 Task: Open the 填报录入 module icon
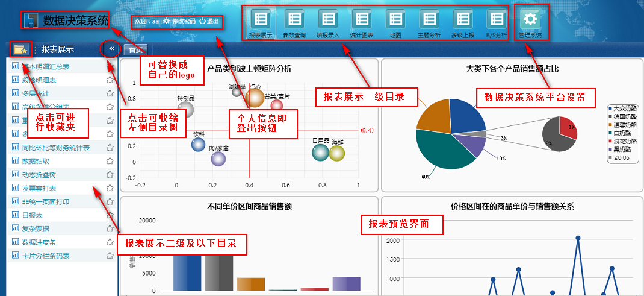(x=328, y=19)
